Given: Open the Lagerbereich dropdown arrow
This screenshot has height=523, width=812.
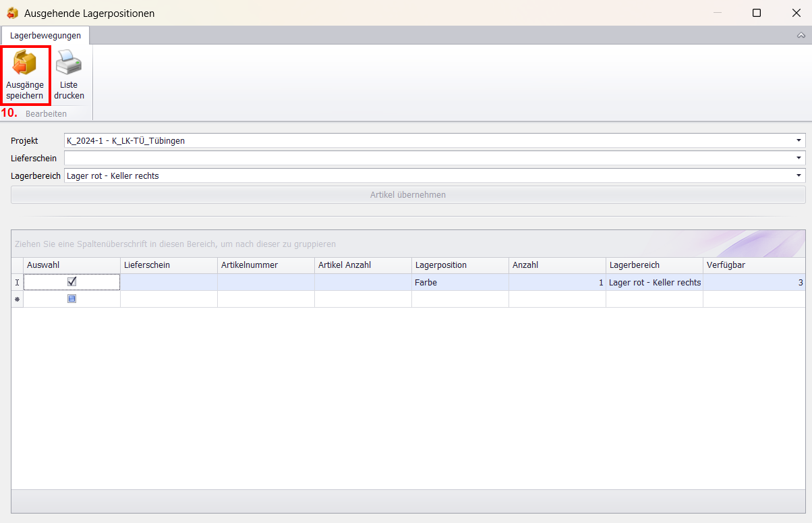Looking at the screenshot, I should (799, 175).
